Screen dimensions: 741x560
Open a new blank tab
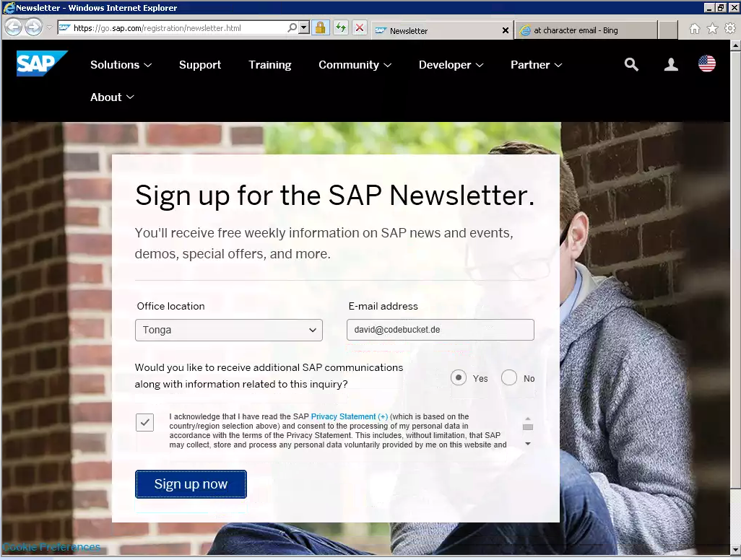pyautogui.click(x=668, y=30)
